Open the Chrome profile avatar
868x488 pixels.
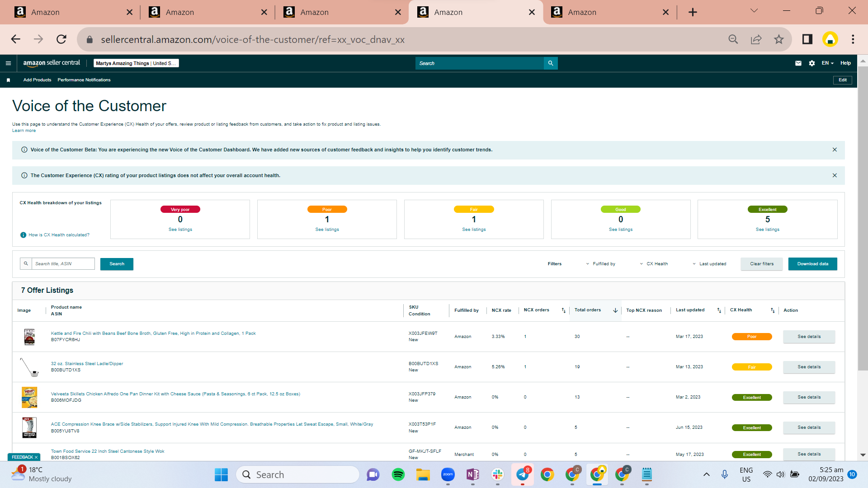[x=830, y=39]
